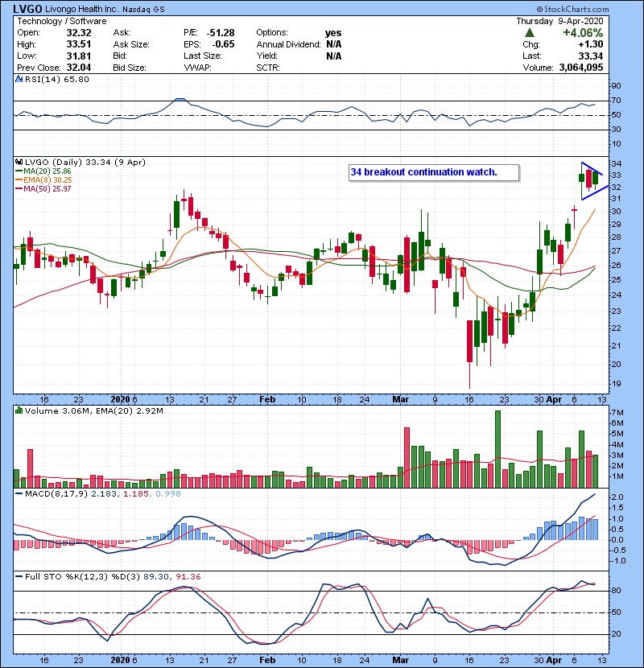Click the Yield N/A value
This screenshot has height=668, width=644.
pyautogui.click(x=334, y=56)
